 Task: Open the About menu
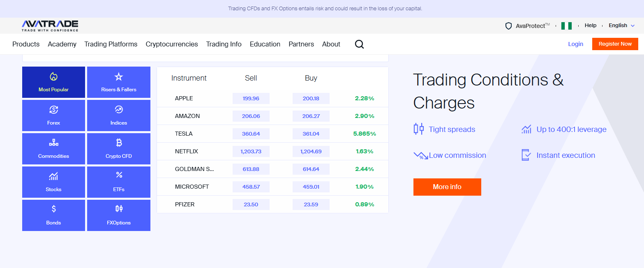[331, 44]
